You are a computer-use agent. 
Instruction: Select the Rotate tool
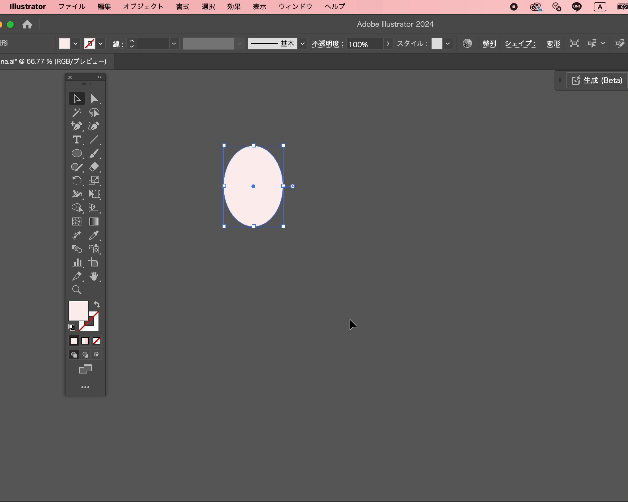tap(77, 181)
